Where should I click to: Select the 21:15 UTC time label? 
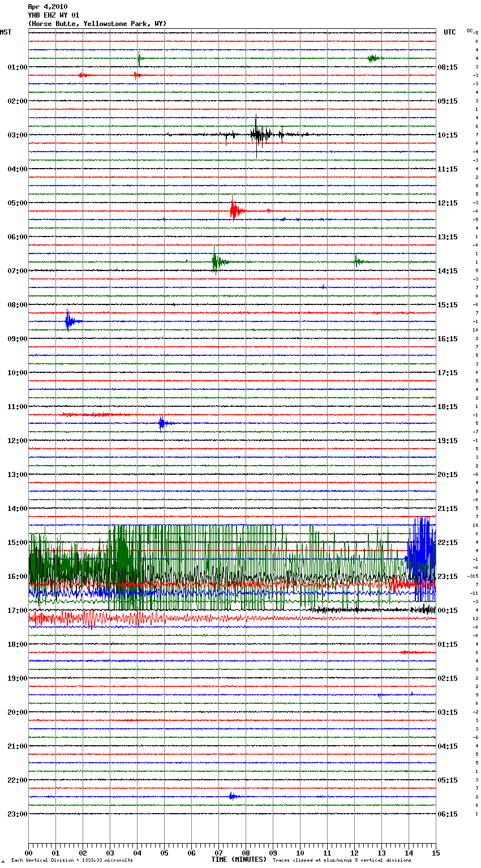pos(448,509)
